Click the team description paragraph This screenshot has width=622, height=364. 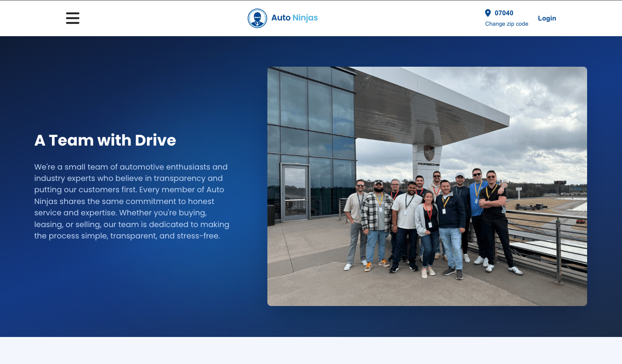(132, 201)
